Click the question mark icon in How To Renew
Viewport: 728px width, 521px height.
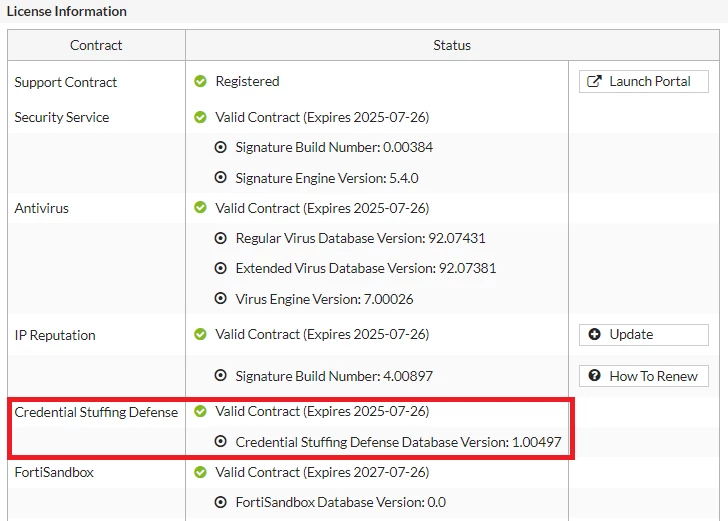coord(594,375)
